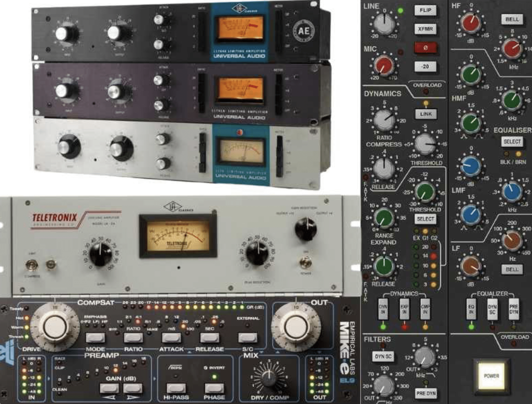This screenshot has width=532, height=404.
Task: Click the silver 1176 output knob
Action: [x=121, y=148]
